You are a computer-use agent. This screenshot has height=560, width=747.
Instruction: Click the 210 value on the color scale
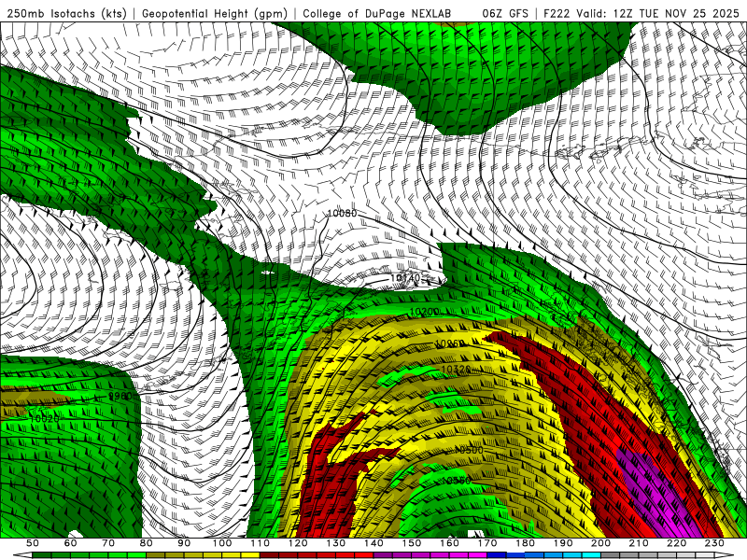(639, 543)
